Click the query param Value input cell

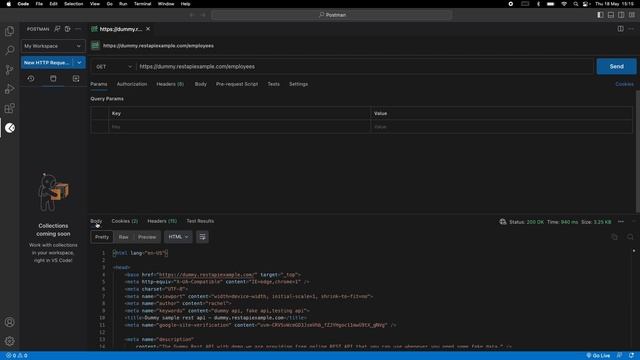(502, 127)
